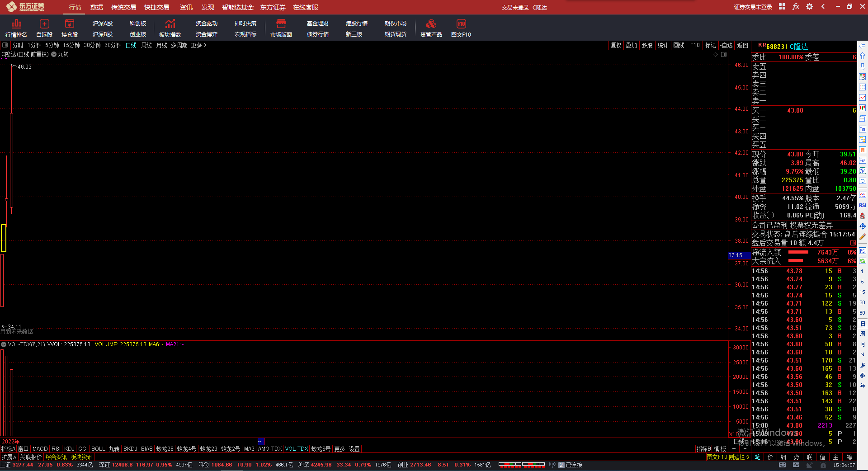Viewport: 868px width, 471px height.
Task: Expand the 更多 periods dropdown
Action: 198,45
